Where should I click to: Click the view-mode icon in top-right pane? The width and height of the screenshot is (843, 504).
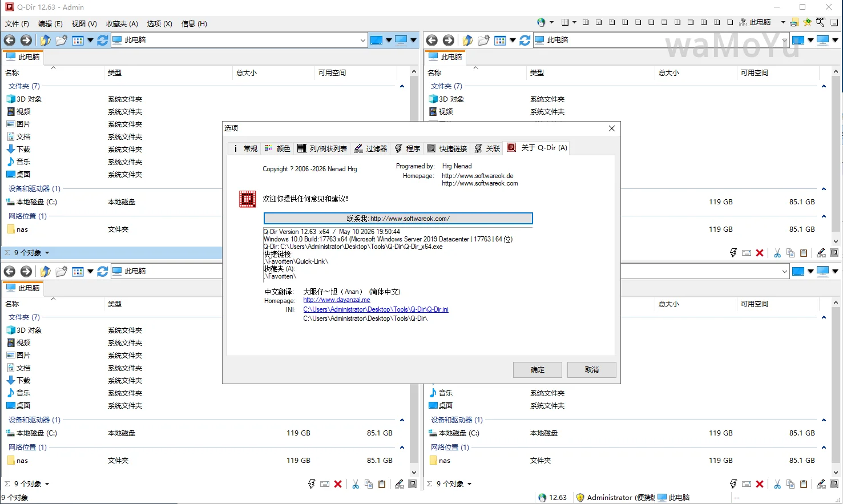500,40
